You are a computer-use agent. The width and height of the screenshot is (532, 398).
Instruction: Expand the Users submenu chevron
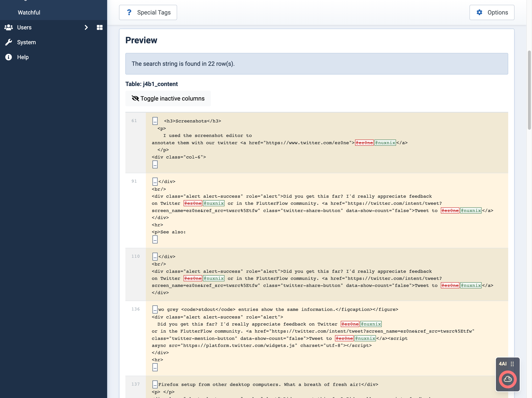tap(86, 27)
